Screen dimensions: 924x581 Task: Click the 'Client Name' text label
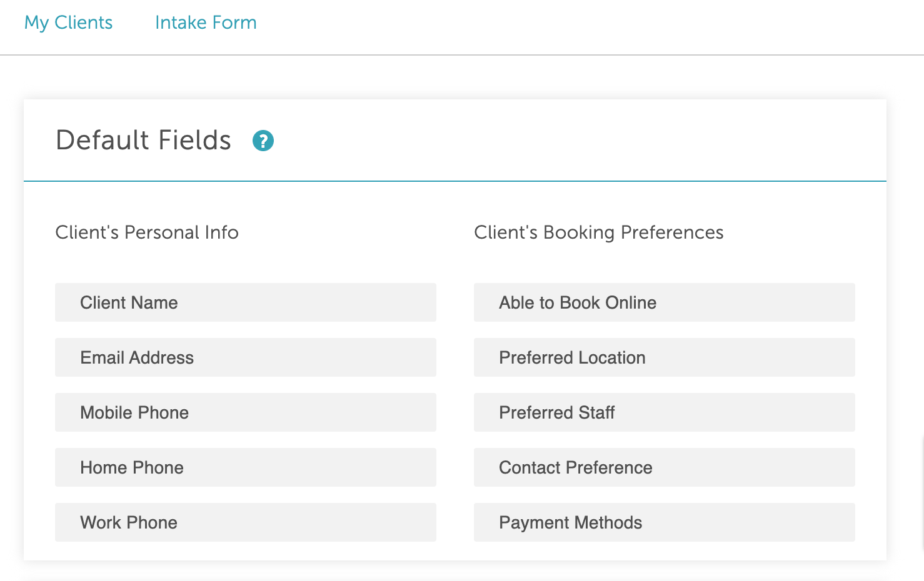(129, 302)
